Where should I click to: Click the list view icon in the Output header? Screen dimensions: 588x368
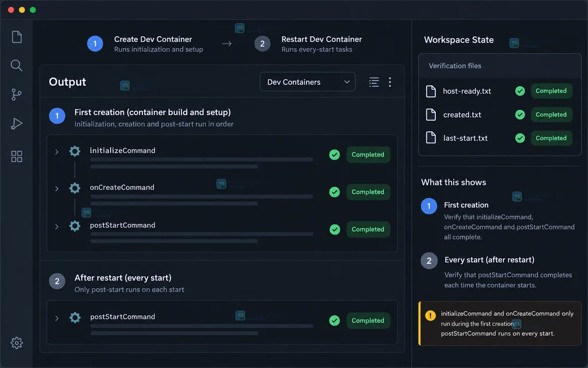click(x=374, y=82)
